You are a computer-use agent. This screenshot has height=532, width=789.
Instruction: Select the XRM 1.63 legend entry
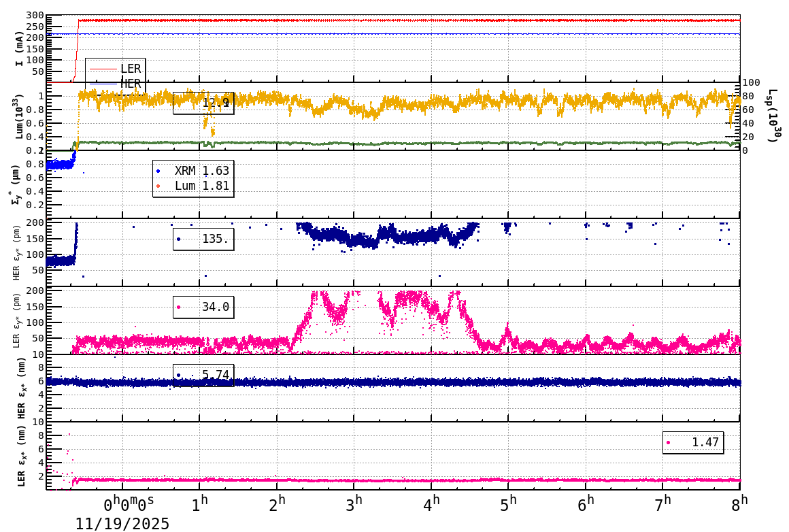tap(192, 171)
